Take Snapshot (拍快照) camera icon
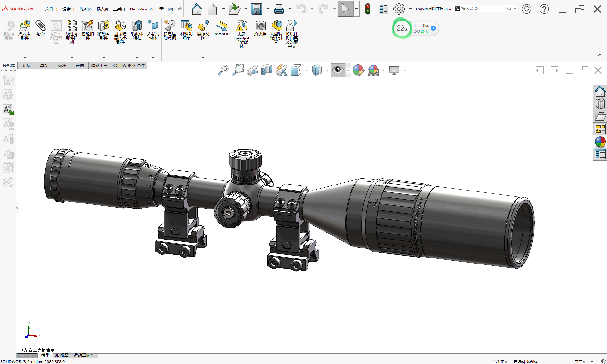Screen dimensions: 607x364 pyautogui.click(x=260, y=28)
